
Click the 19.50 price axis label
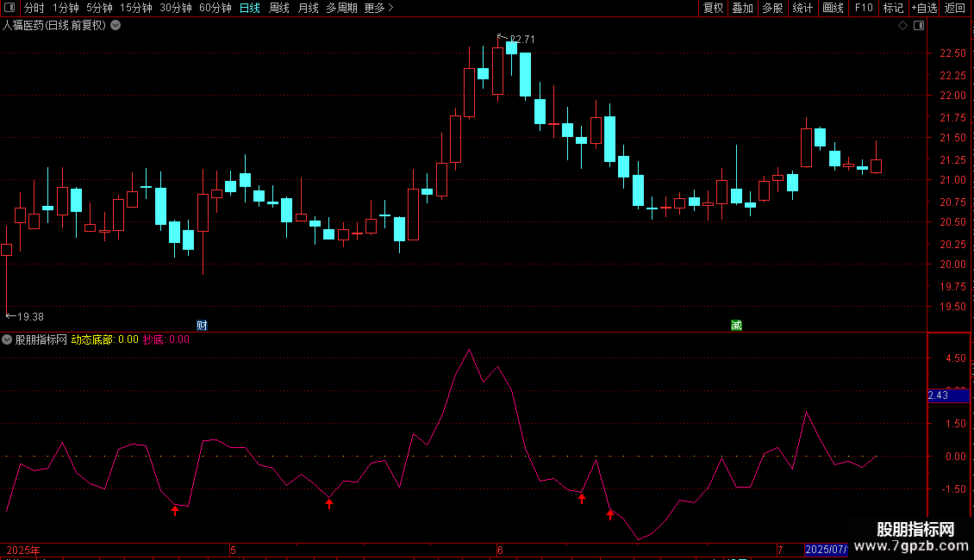952,307
